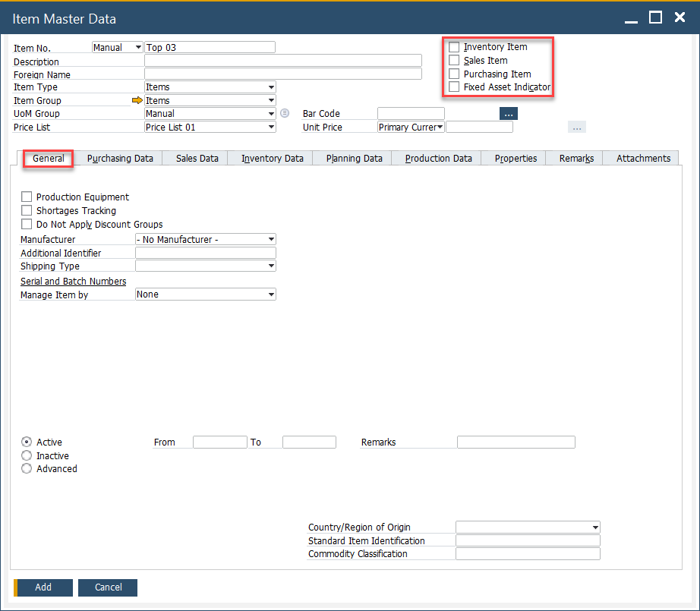Image resolution: width=700 pixels, height=611 pixels.
Task: Check the Shortages Tracking option
Action: click(x=27, y=211)
